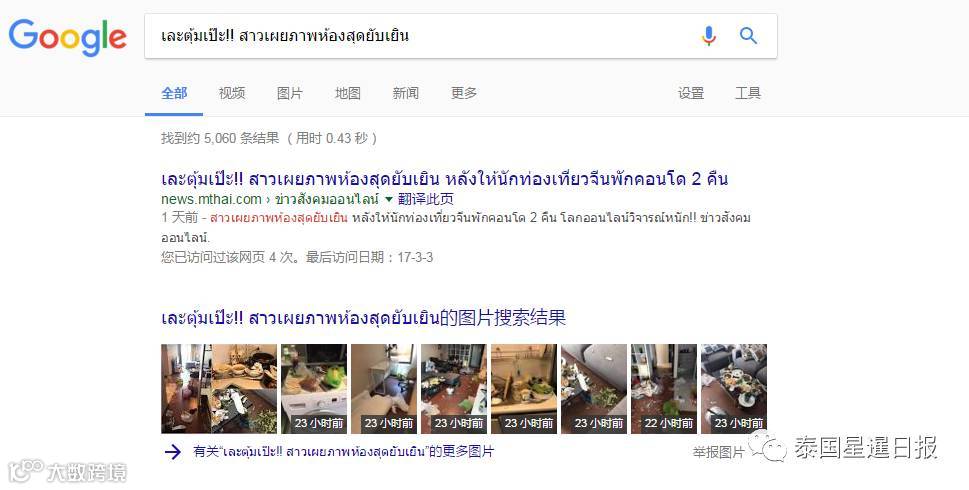The height and width of the screenshot is (490, 969).
Task: Open the 工具 tools options
Action: click(748, 93)
